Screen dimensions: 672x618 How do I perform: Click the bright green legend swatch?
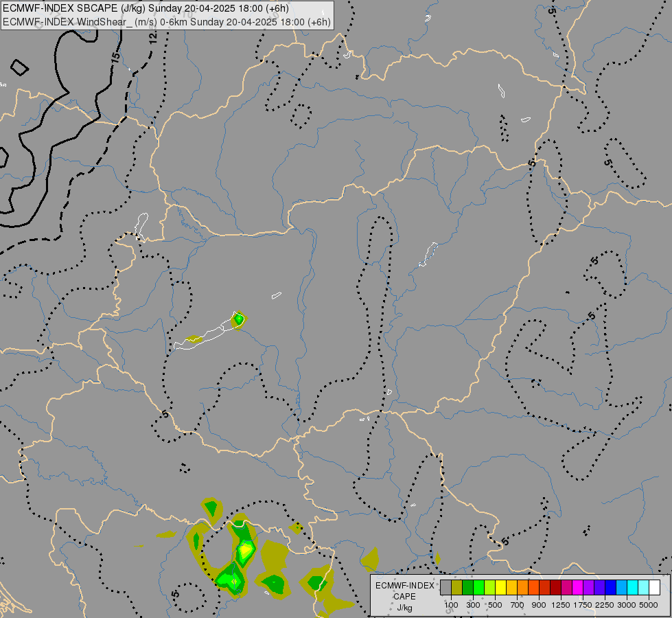coord(478,587)
